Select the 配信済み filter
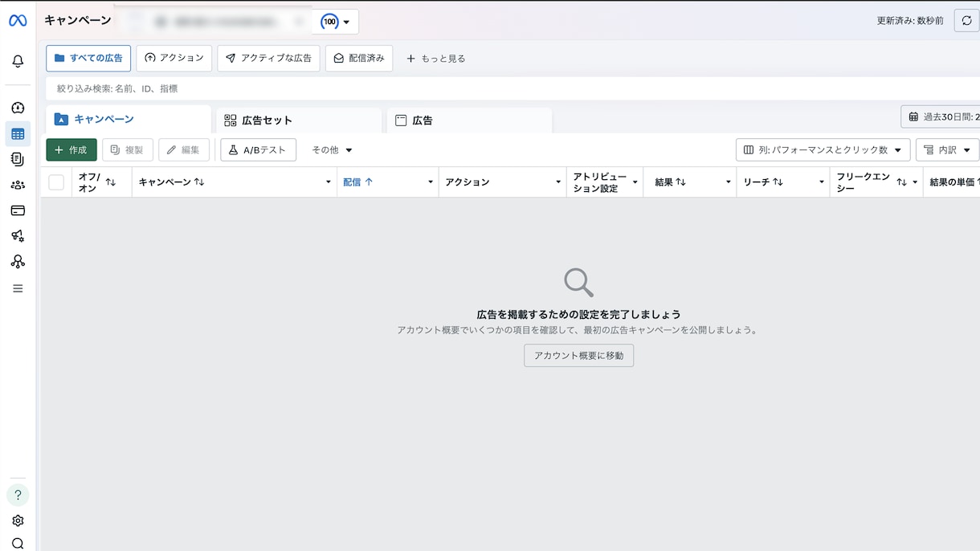This screenshot has width=980, height=551. (x=359, y=59)
